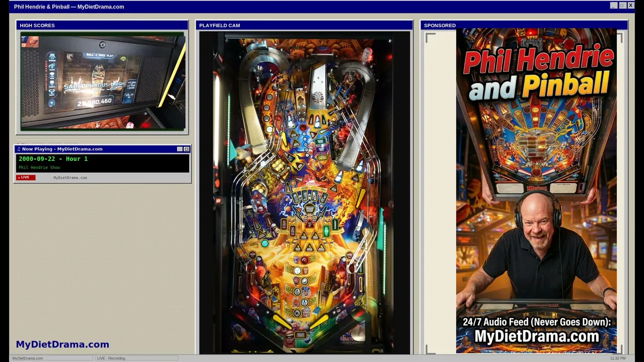Maximize the Now Playing window

point(186,149)
